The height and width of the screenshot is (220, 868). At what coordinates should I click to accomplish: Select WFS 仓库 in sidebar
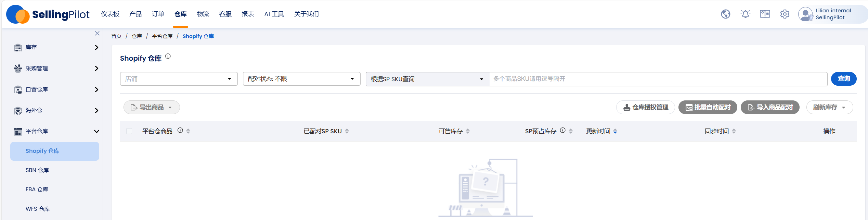click(38, 209)
